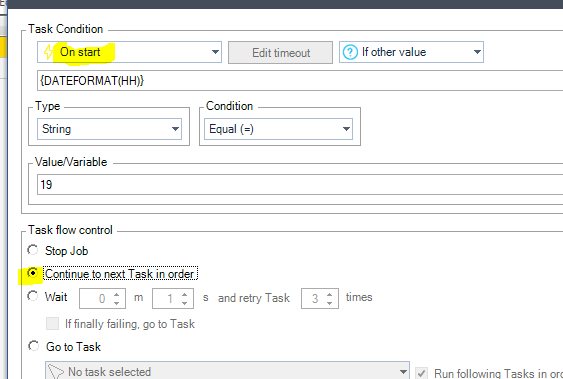563x379 pixels.
Task: Enable If finally failing, go to Task checkbox
Action: click(x=52, y=323)
